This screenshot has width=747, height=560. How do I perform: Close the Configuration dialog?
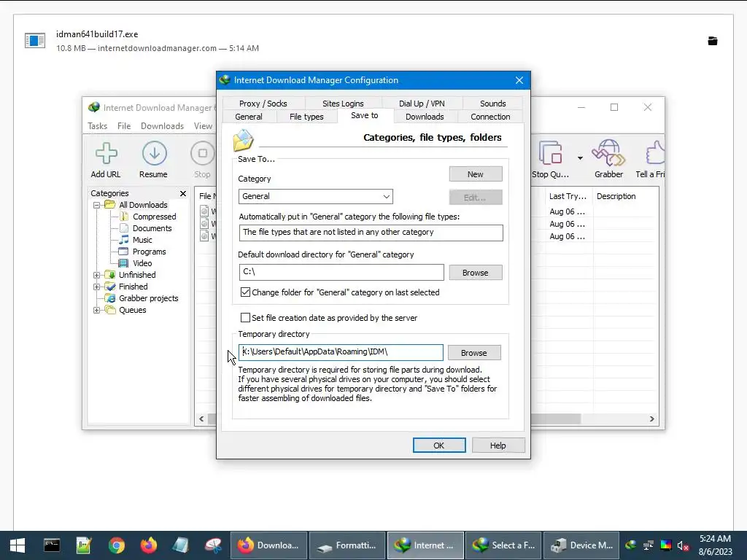[x=519, y=80]
